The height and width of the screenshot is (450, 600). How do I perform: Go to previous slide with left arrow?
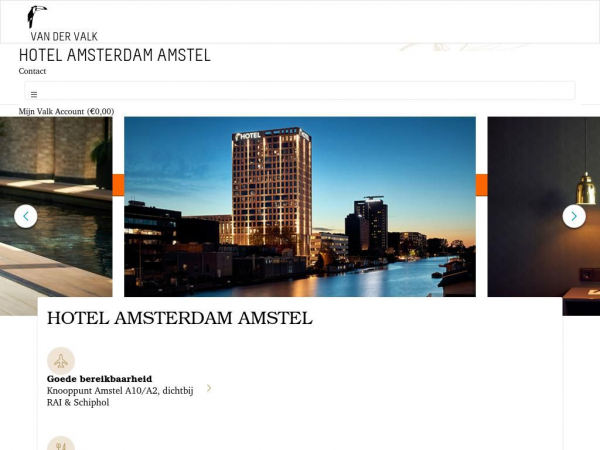click(x=25, y=216)
